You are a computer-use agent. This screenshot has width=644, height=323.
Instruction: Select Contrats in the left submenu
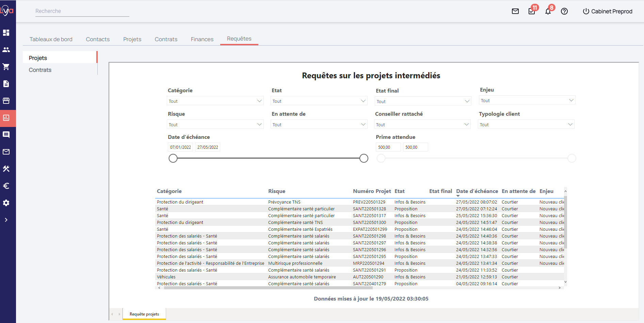click(x=40, y=70)
